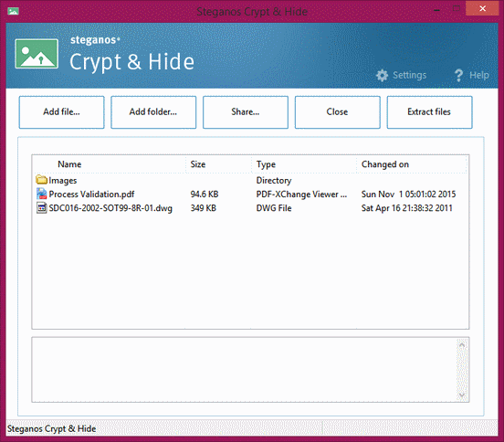Click the 349 KB size value

203,208
